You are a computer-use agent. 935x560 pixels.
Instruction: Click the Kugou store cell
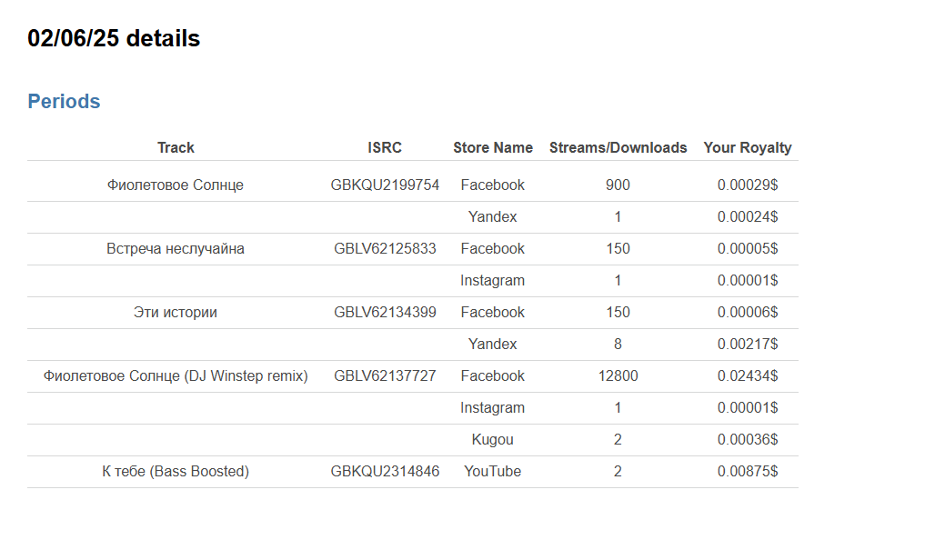click(x=493, y=440)
